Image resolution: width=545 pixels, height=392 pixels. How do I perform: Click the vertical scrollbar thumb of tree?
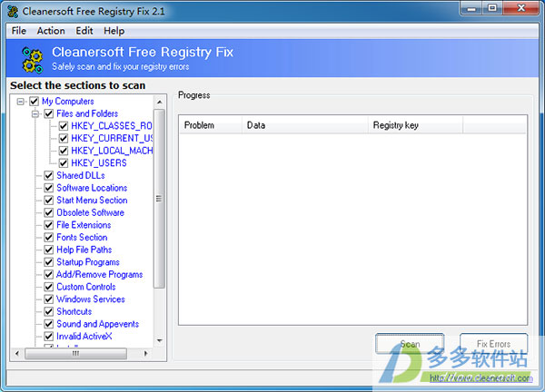click(159, 199)
